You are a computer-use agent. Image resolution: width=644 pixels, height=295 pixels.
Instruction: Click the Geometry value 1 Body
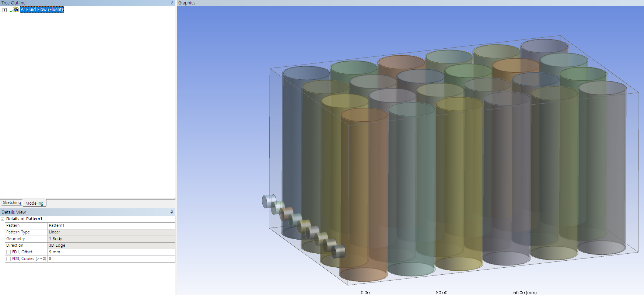[111, 239]
